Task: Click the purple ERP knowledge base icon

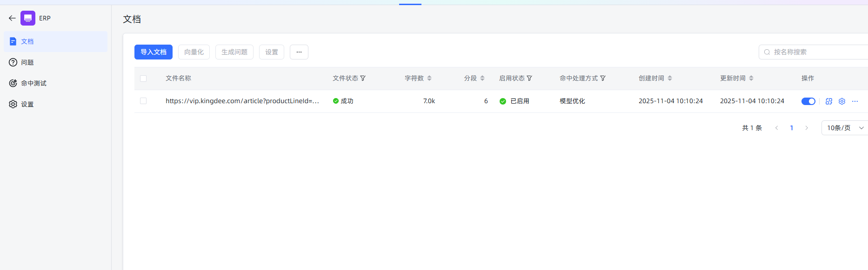Action: (28, 18)
